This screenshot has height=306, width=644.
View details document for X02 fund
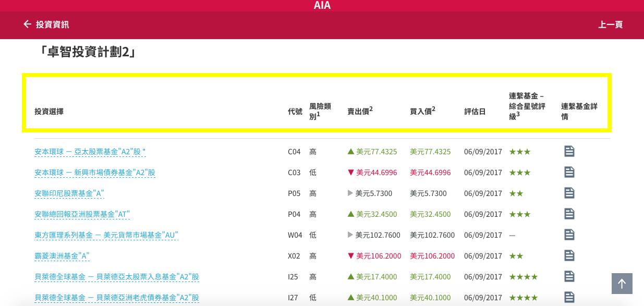pos(569,255)
